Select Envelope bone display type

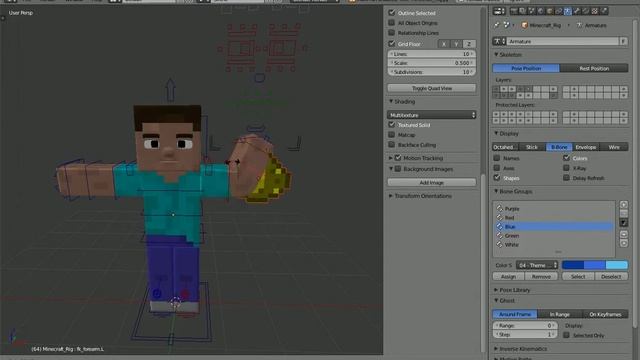[x=586, y=147]
